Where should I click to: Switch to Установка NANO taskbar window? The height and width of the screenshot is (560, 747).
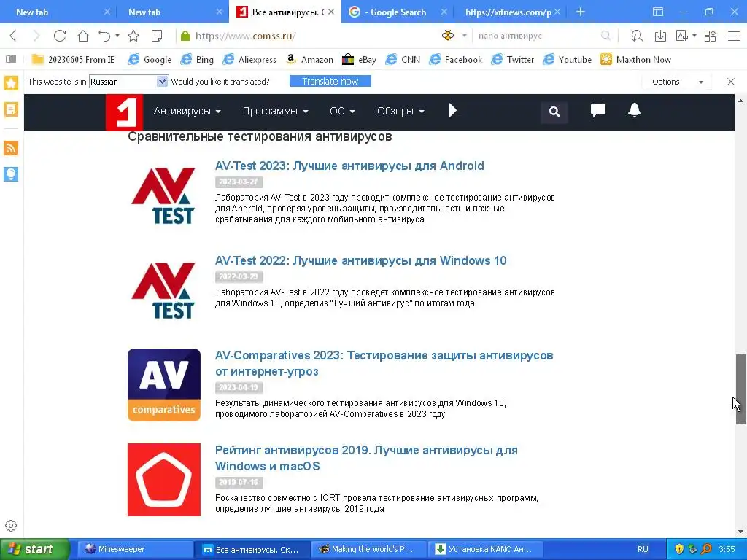(x=486, y=549)
